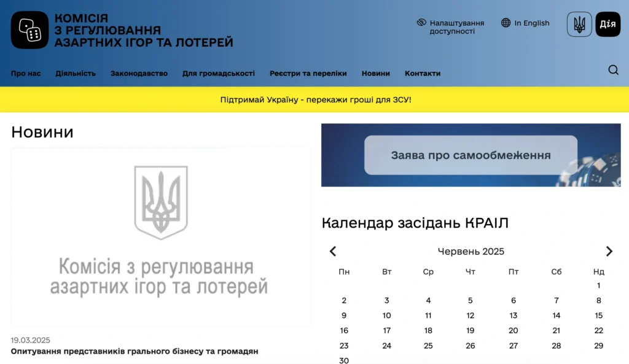The height and width of the screenshot is (364, 629).
Task: Go to next month in calendar
Action: point(609,251)
